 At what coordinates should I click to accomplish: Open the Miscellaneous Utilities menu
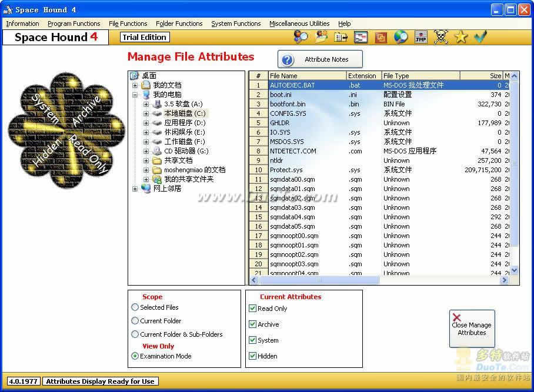(x=299, y=24)
